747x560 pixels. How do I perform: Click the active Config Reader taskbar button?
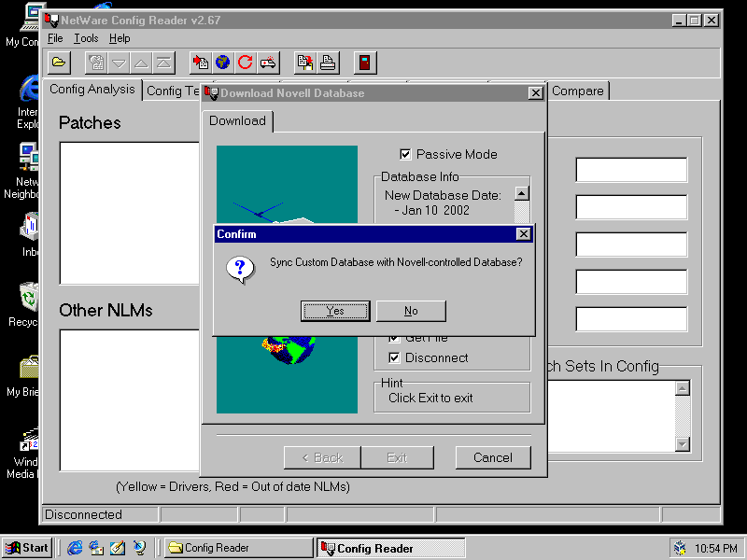click(x=391, y=548)
